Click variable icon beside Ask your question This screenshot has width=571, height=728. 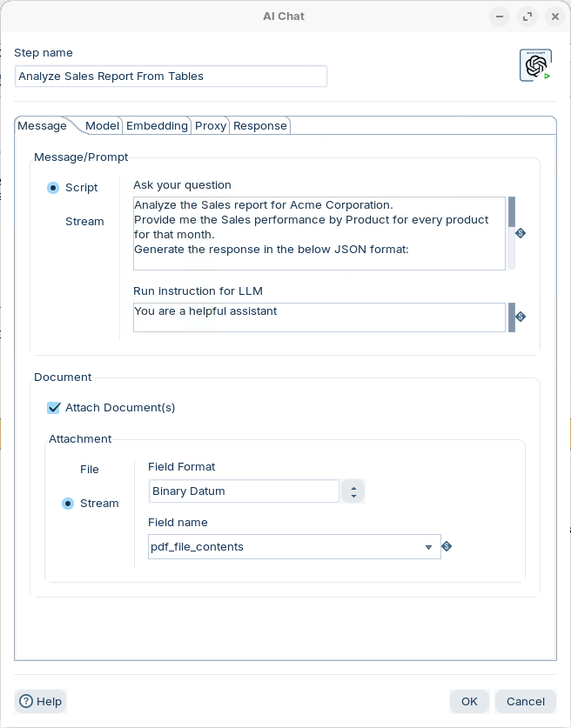click(521, 233)
